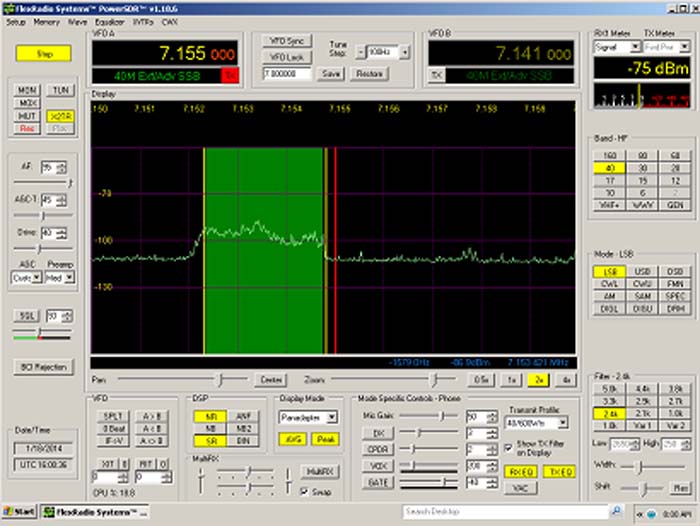Open the CWX menu
Screen dimensions: 700x526
tap(170, 22)
